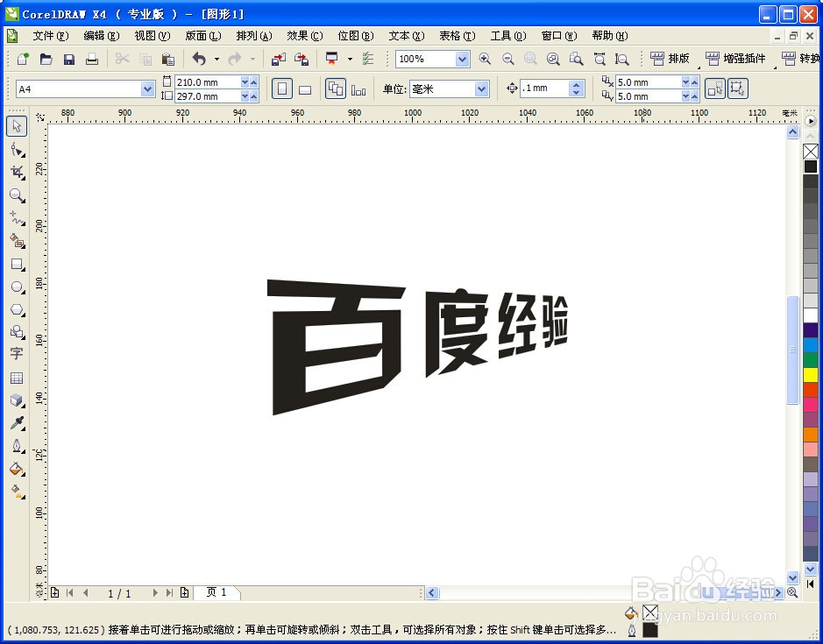823x644 pixels.
Task: Toggle apply layout to all pages
Action: tap(335, 88)
